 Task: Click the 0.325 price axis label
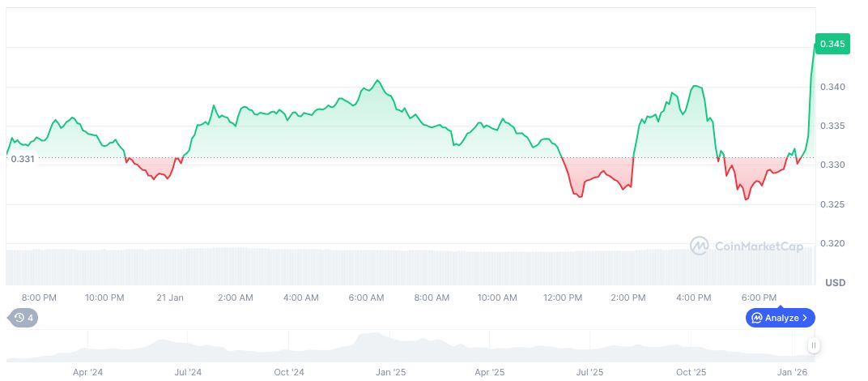pyautogui.click(x=832, y=204)
